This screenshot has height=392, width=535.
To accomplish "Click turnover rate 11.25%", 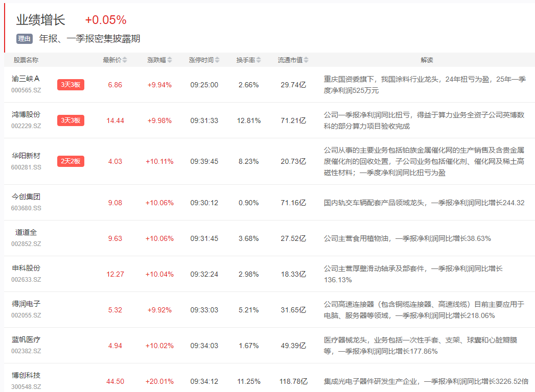I will click(249, 381).
